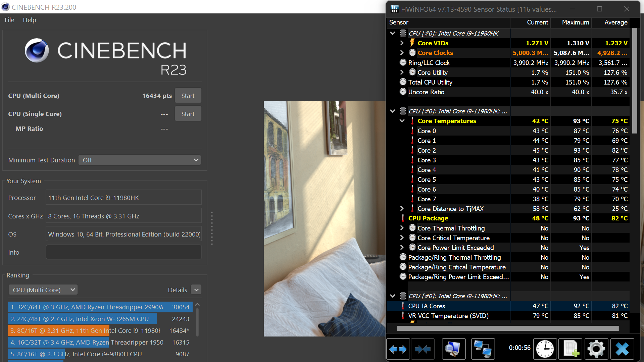Click the HWiNFO64 title bar app icon
Screen dimensions: 644x362
tap(395, 9)
